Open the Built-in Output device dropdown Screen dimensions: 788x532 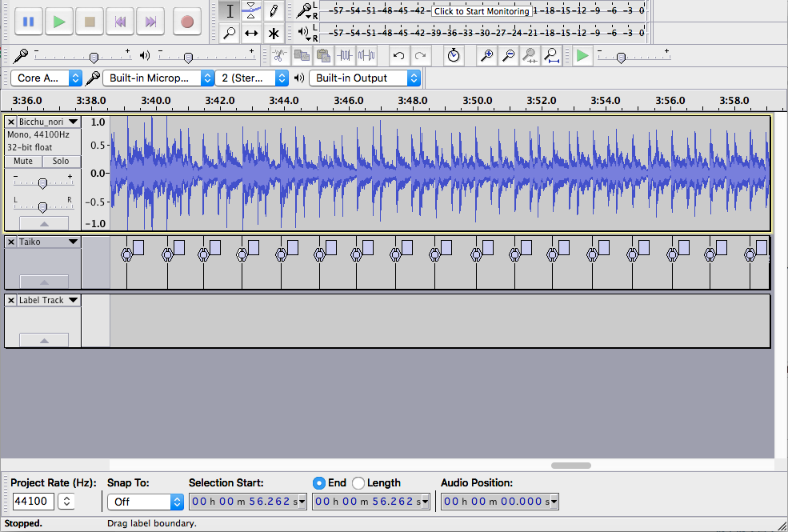(x=365, y=78)
